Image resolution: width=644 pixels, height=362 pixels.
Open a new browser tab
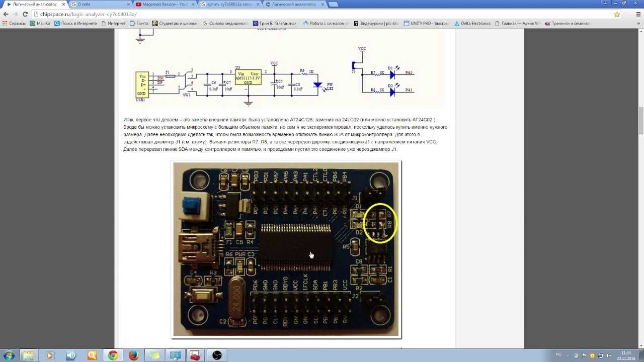click(333, 4)
